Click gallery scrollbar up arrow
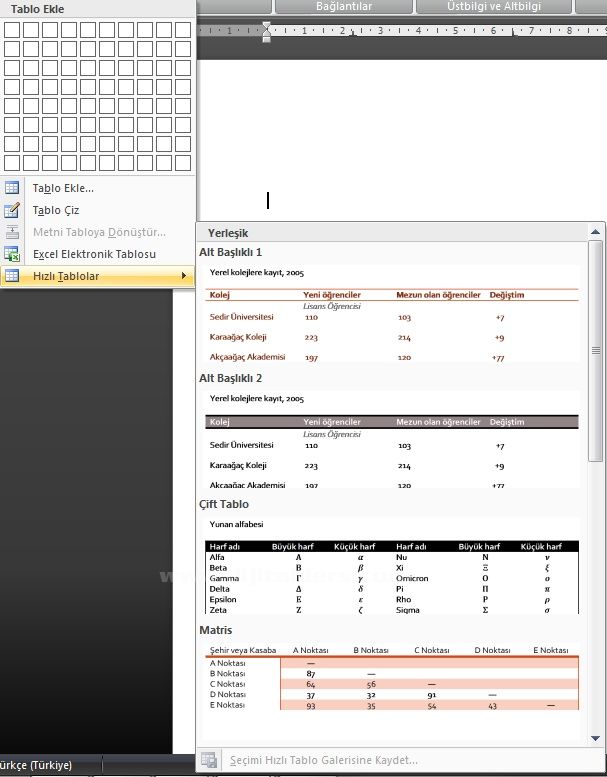 tap(595, 231)
